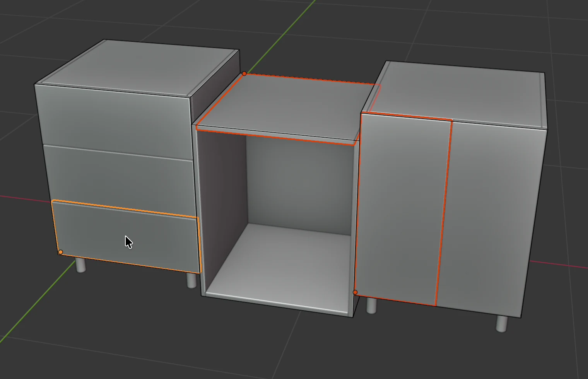Select the left cabinet's front-left leg

tap(80, 265)
